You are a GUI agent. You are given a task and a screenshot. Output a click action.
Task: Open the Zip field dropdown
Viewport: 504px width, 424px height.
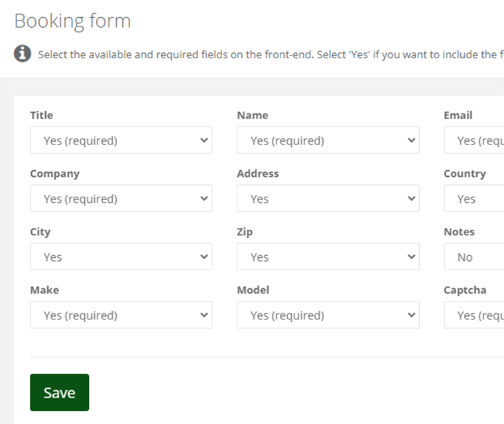(328, 256)
